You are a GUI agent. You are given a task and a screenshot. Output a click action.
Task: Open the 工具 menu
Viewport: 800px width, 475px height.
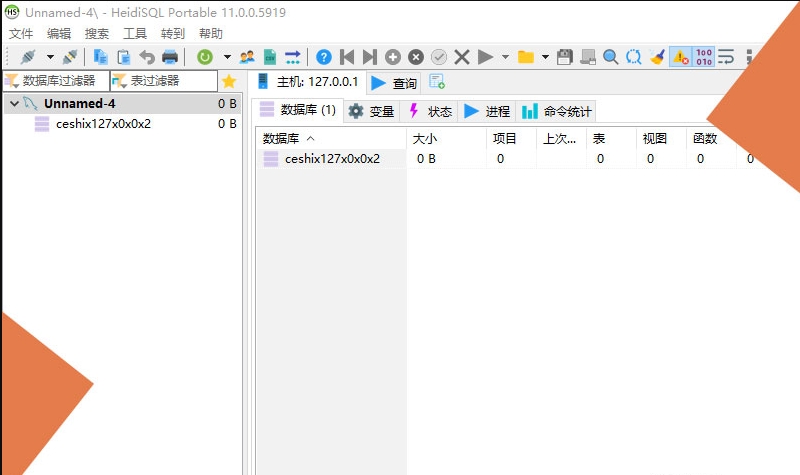135,34
